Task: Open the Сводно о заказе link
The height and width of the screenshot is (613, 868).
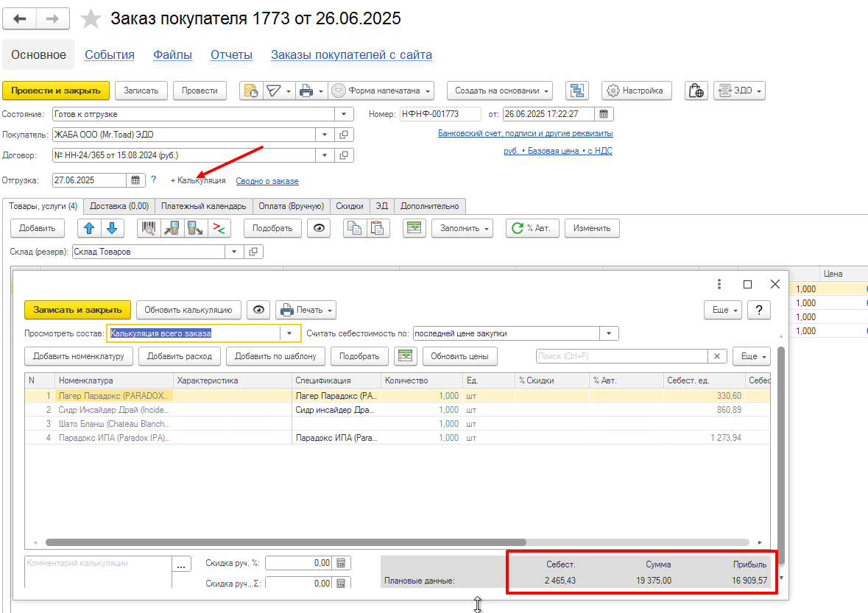Action: (x=267, y=181)
